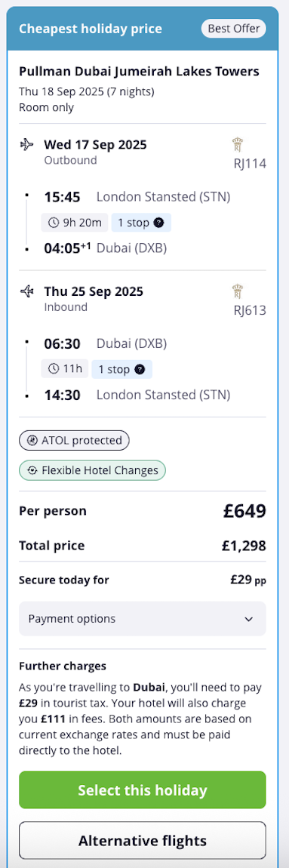The width and height of the screenshot is (289, 868).
Task: Click the inbound flight airplane icon
Action: click(x=26, y=291)
